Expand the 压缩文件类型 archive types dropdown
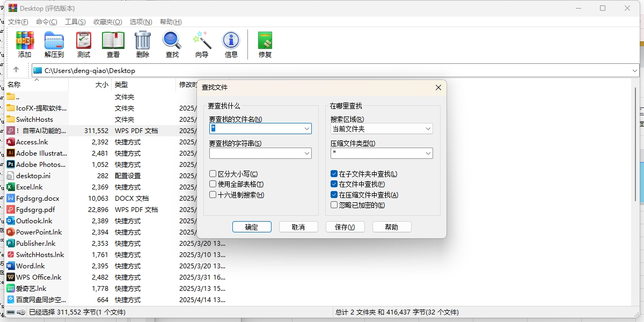Viewport: 644px width, 322px height. click(x=428, y=153)
